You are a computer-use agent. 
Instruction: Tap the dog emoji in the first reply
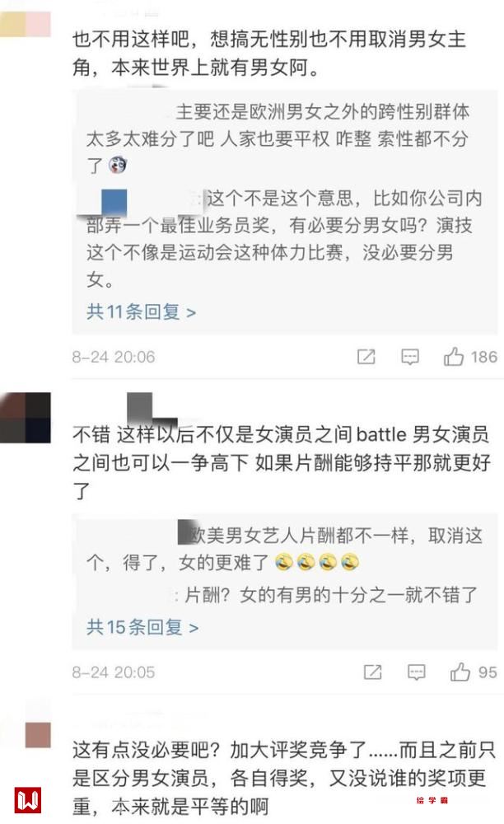click(x=118, y=165)
